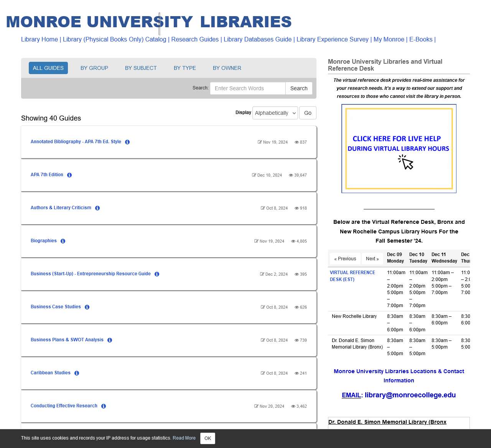Screen dimensions: 491x448
Task: Focus the Enter Search Words field
Action: click(248, 88)
